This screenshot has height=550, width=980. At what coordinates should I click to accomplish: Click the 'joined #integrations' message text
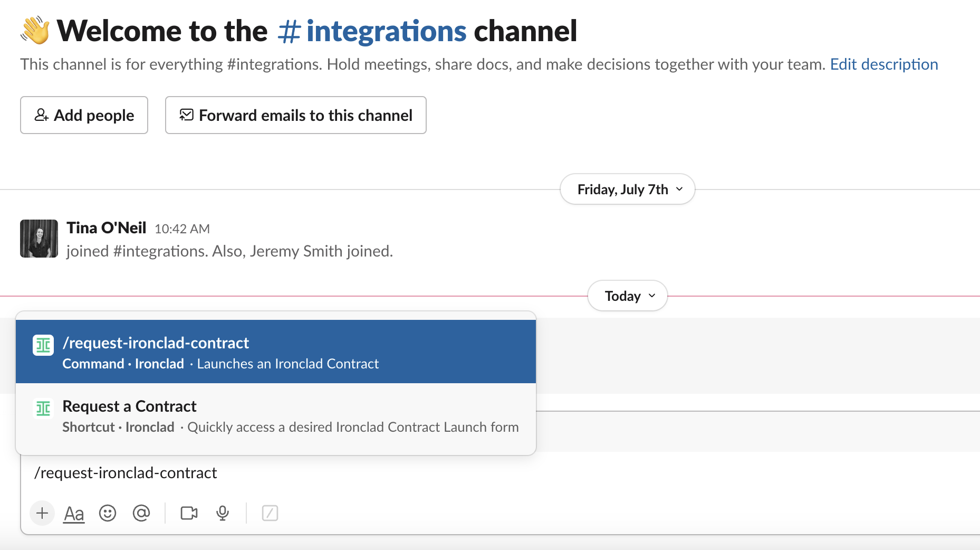[230, 251]
